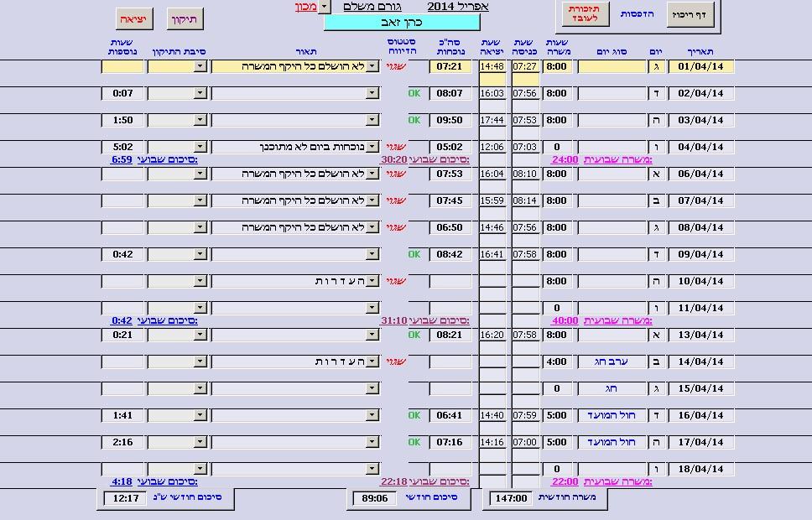Open correction reason dropdown for 01/04/14
The image size is (812, 520).
coord(200,66)
